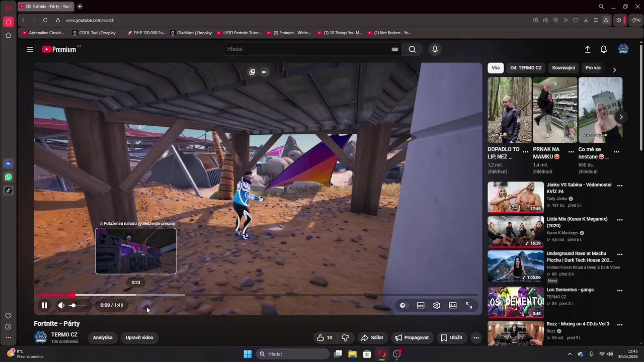
Task: Open the YouTube guide hamburger menu
Action: (30, 49)
